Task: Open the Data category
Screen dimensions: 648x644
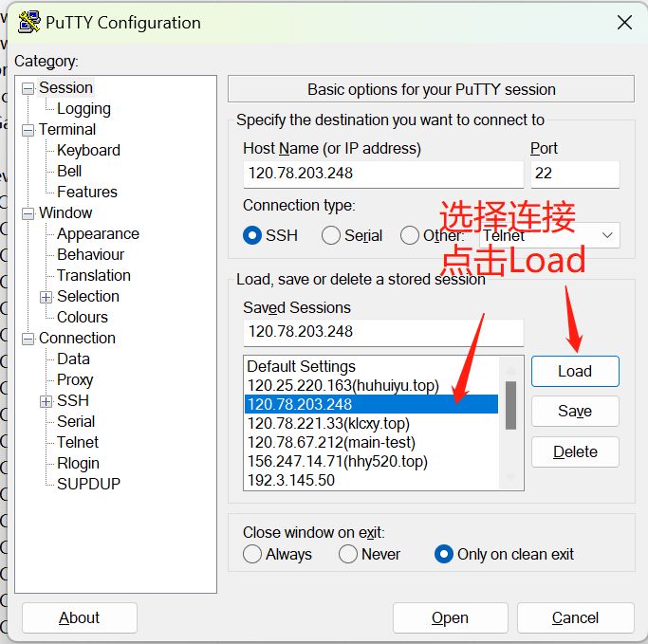Action: point(73,359)
